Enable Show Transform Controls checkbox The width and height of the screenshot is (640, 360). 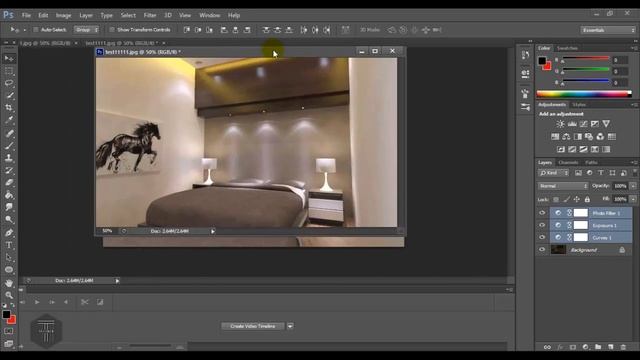(x=112, y=30)
